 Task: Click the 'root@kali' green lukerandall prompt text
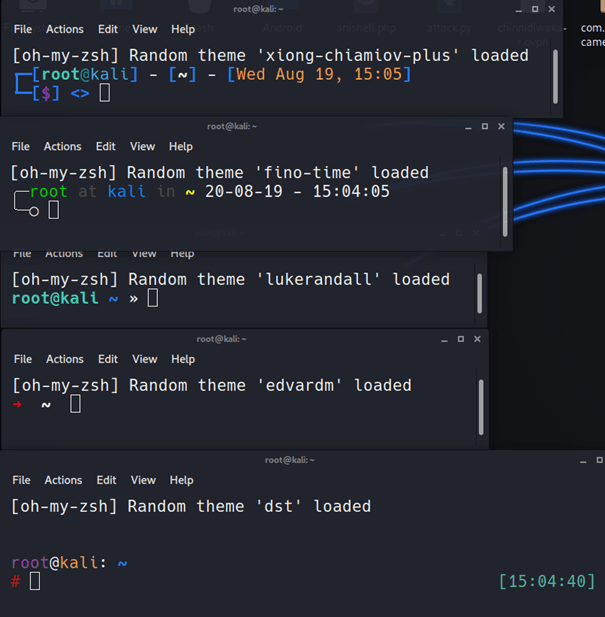coord(55,298)
